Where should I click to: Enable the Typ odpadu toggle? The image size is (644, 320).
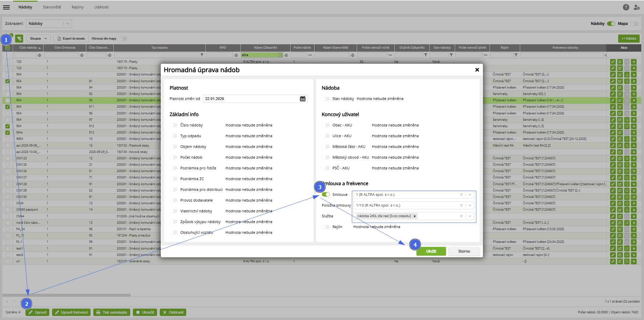[x=174, y=136]
